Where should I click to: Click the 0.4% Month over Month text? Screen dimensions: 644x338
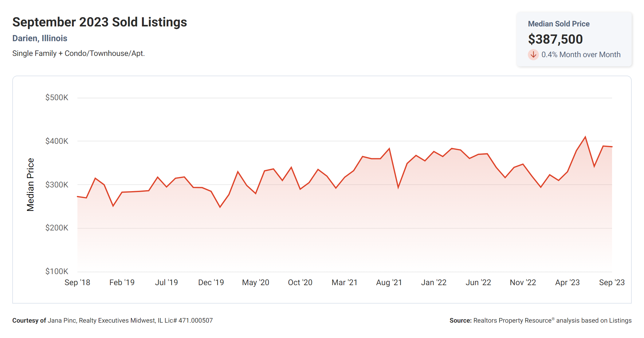coord(581,55)
